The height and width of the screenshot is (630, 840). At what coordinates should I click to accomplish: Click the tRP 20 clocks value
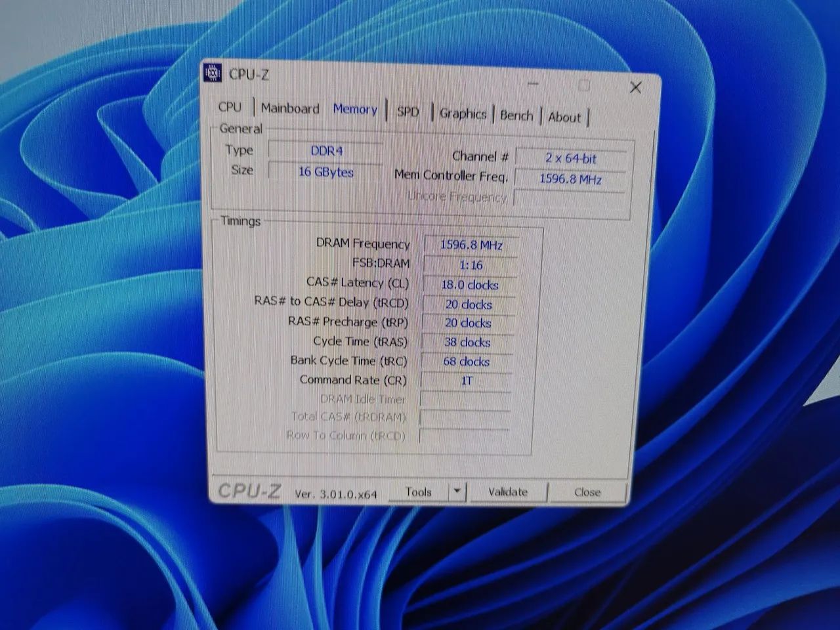point(468,324)
